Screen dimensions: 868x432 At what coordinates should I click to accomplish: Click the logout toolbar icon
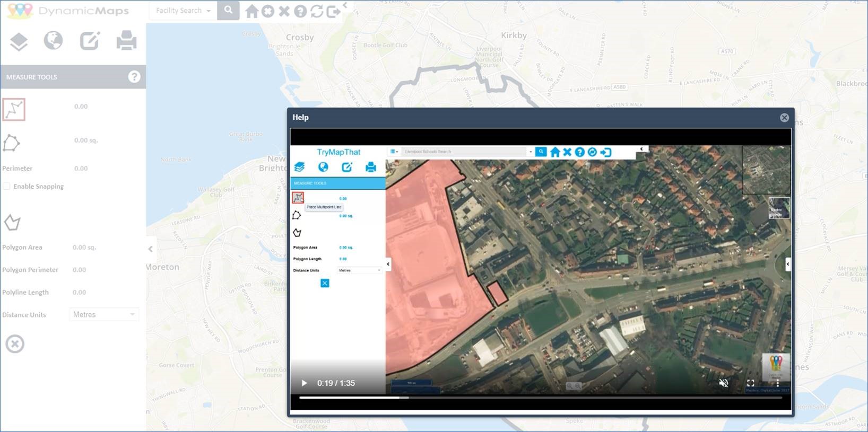[333, 11]
